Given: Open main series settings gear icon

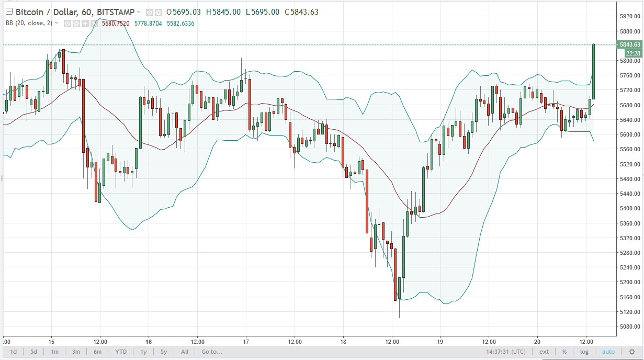Looking at the screenshot, I should coord(158,12).
